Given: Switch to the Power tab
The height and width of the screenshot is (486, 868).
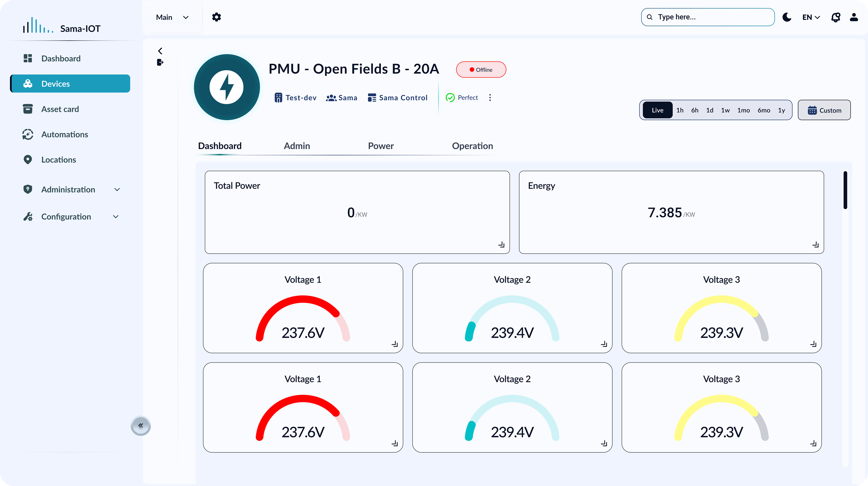Looking at the screenshot, I should click(380, 146).
